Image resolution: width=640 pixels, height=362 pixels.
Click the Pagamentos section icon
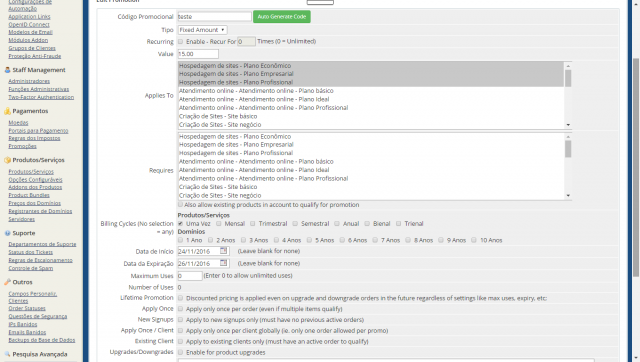click(x=7, y=111)
